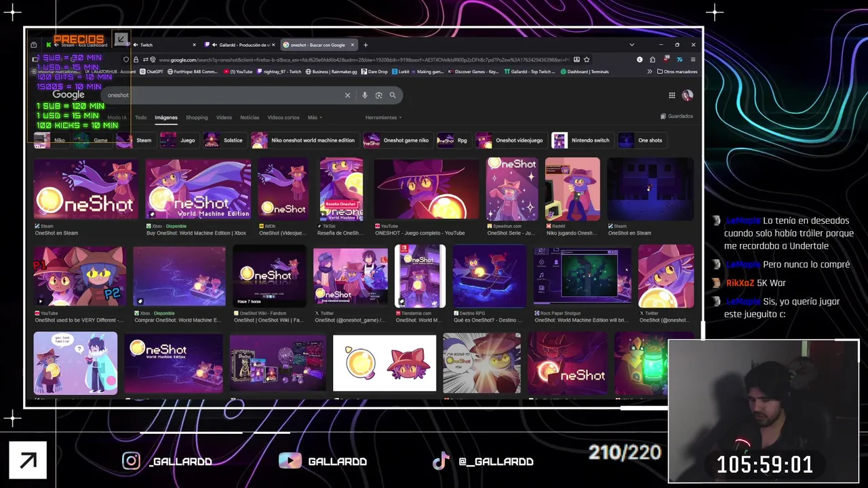Open the Discover Games - Key bookmark

pyautogui.click(x=473, y=71)
